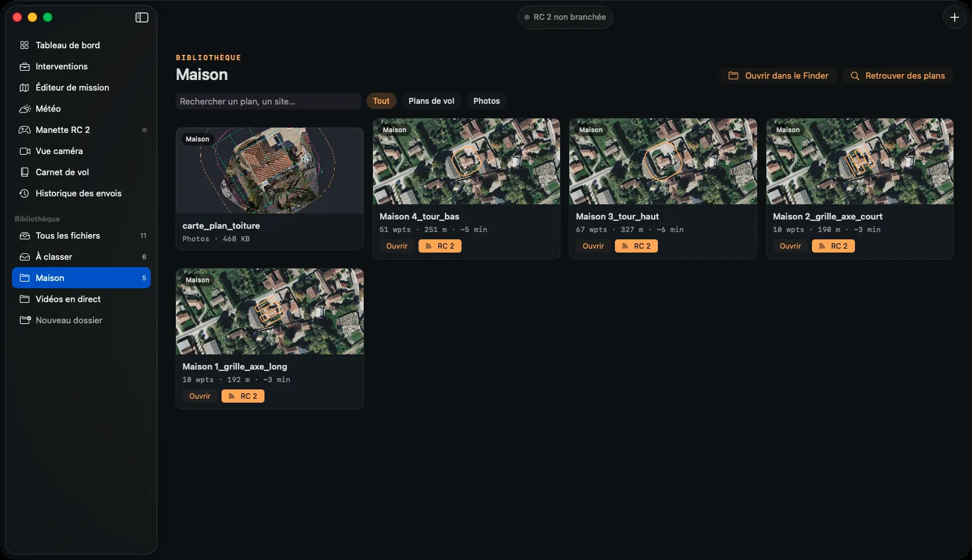Open Vidéos en direct folder
Screen dimensions: 972x560
81,299
